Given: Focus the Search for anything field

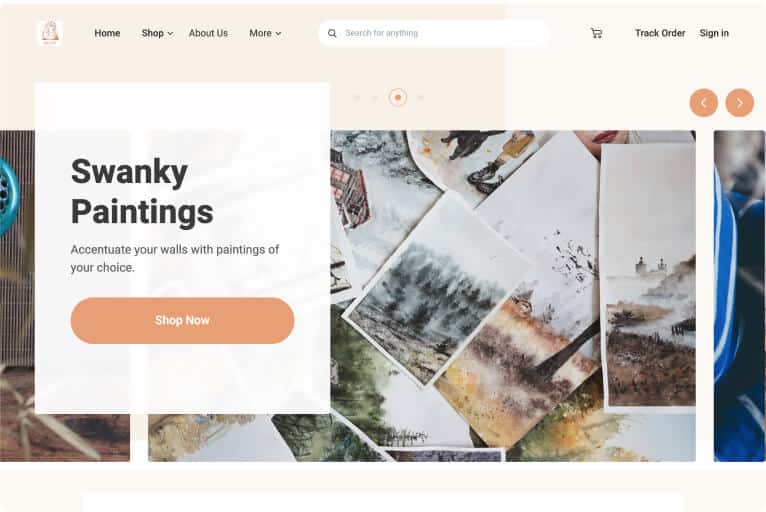Looking at the screenshot, I should (434, 33).
